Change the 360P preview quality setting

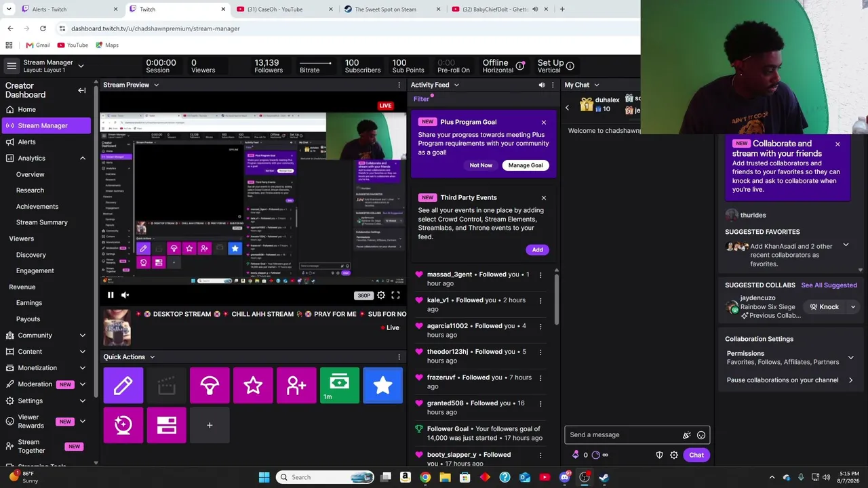point(364,296)
